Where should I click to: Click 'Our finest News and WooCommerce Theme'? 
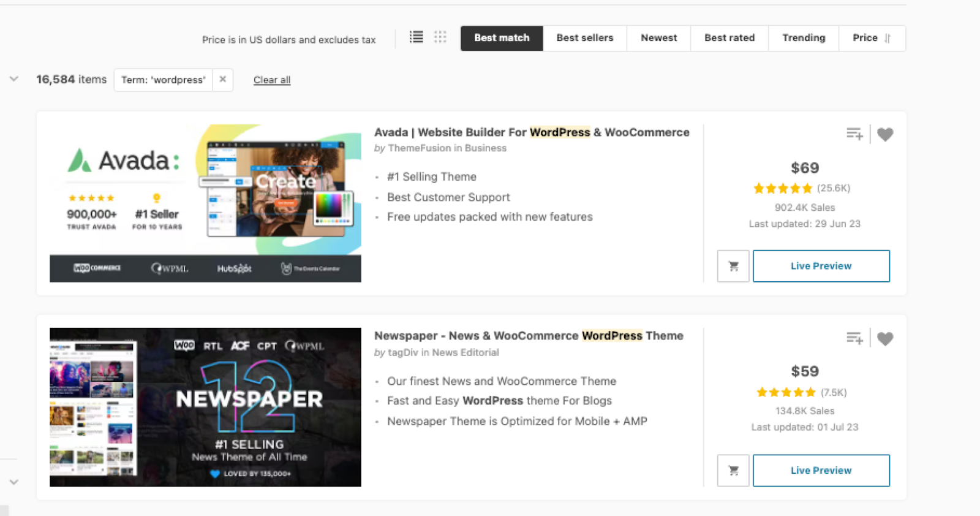click(x=502, y=381)
